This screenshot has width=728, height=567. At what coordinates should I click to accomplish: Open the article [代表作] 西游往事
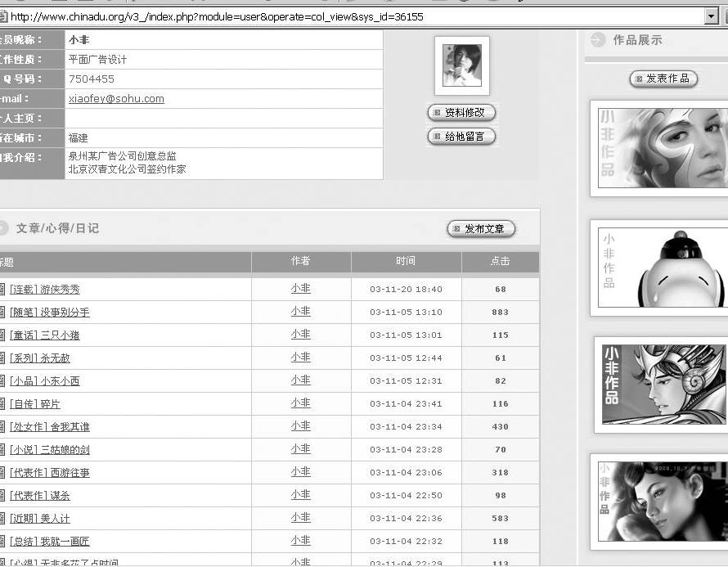(49, 473)
